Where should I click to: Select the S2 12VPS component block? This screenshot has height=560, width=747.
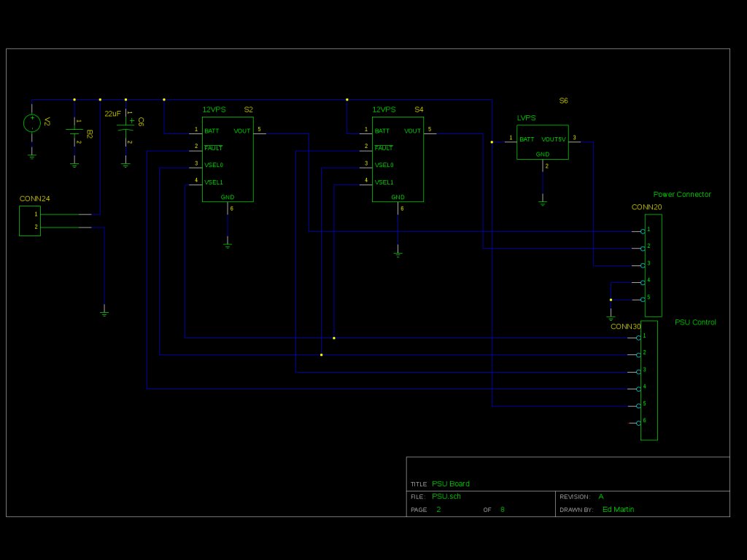pos(228,159)
